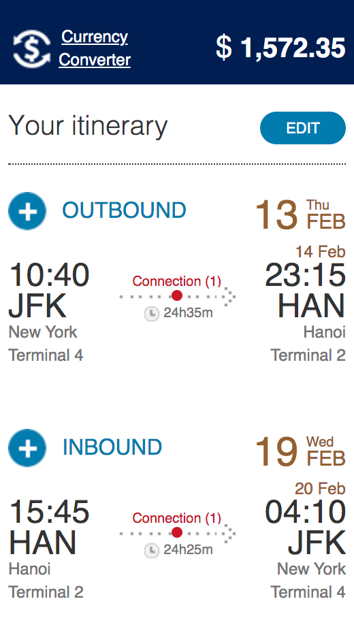Expand the INBOUND flight details plus icon
This screenshot has height=644, width=354.
27,448
